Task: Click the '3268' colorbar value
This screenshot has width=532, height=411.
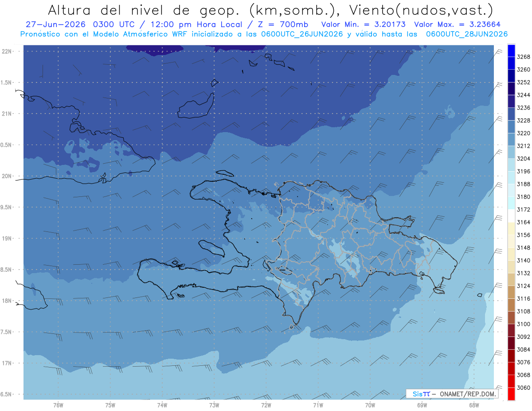Action: pos(524,57)
